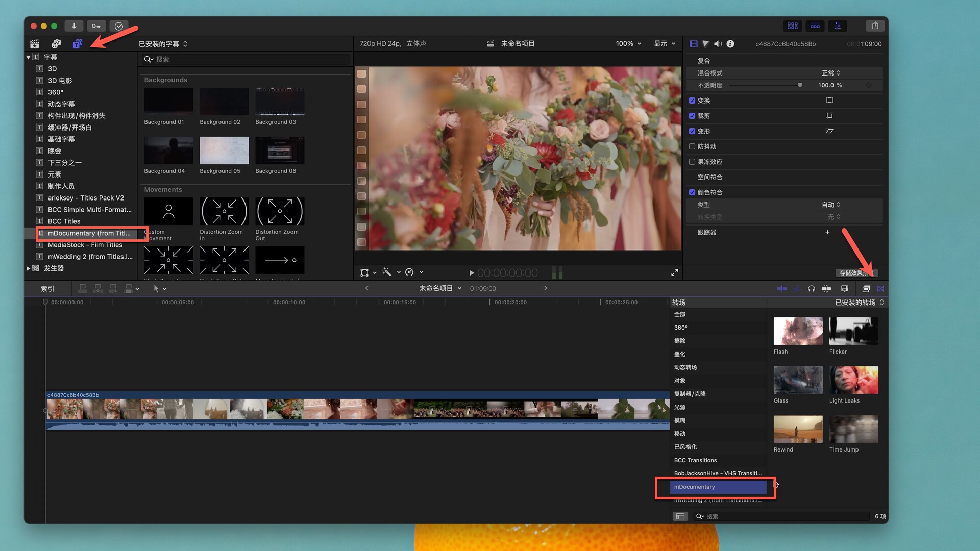
Task: Click the Share export icon
Action: coord(875,26)
